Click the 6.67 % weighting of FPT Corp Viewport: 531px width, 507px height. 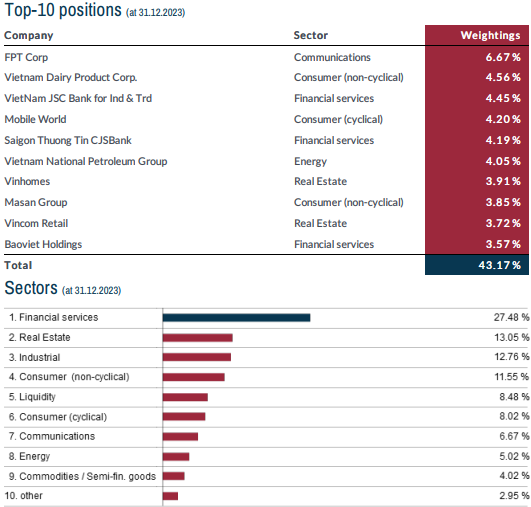click(503, 57)
